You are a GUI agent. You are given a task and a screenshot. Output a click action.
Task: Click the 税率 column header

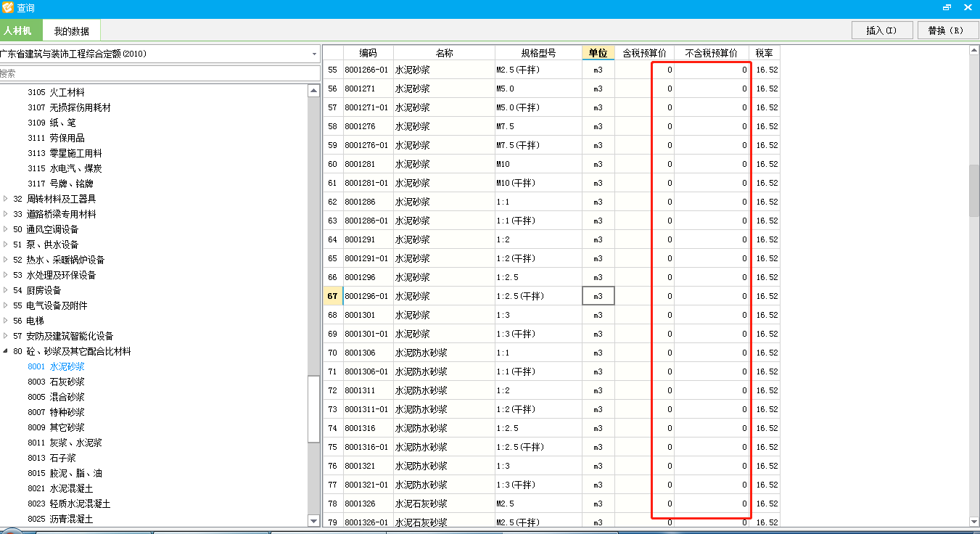(x=764, y=53)
